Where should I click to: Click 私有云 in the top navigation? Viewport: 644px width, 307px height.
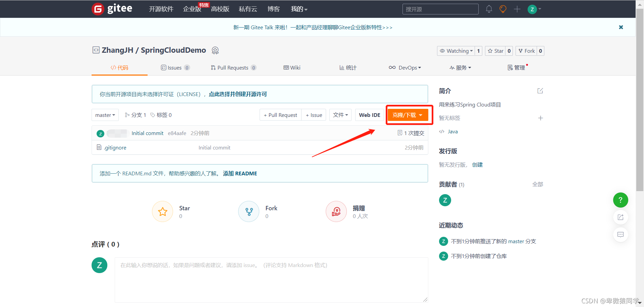click(248, 9)
